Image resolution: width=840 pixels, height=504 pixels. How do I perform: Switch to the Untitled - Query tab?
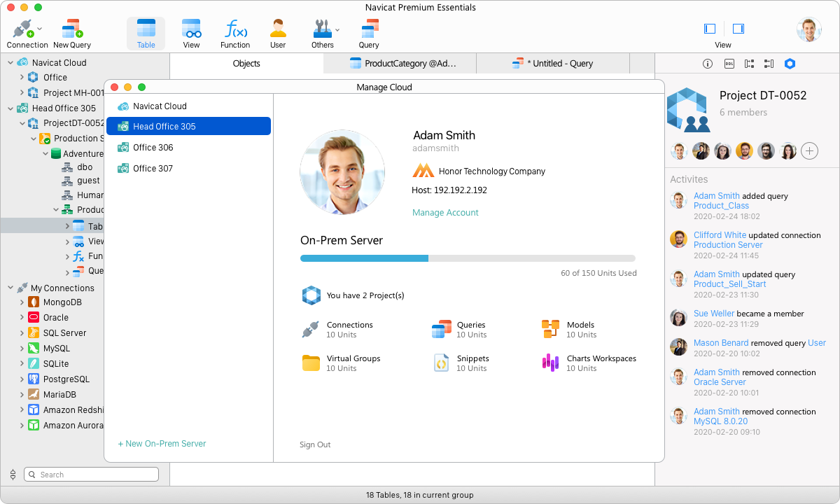click(553, 63)
